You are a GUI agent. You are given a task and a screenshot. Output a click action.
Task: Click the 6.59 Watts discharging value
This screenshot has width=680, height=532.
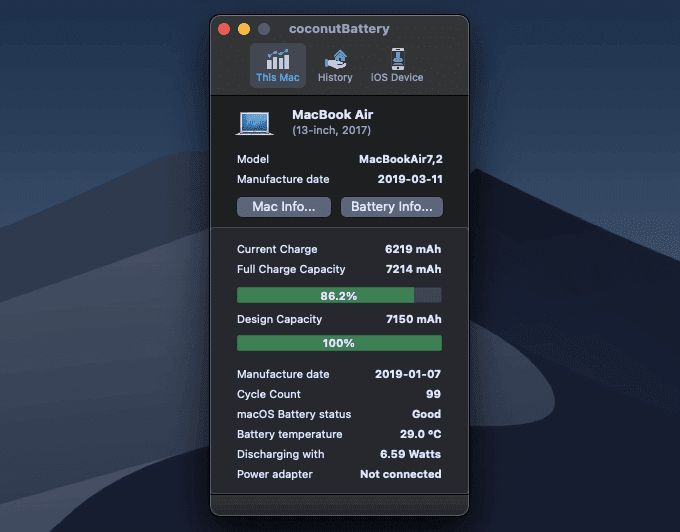click(410, 454)
